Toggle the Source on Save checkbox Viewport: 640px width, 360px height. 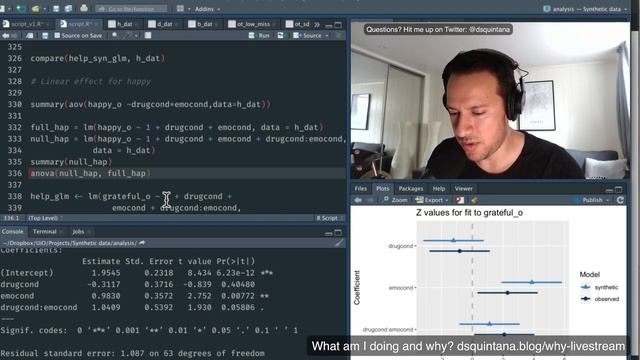(57, 36)
